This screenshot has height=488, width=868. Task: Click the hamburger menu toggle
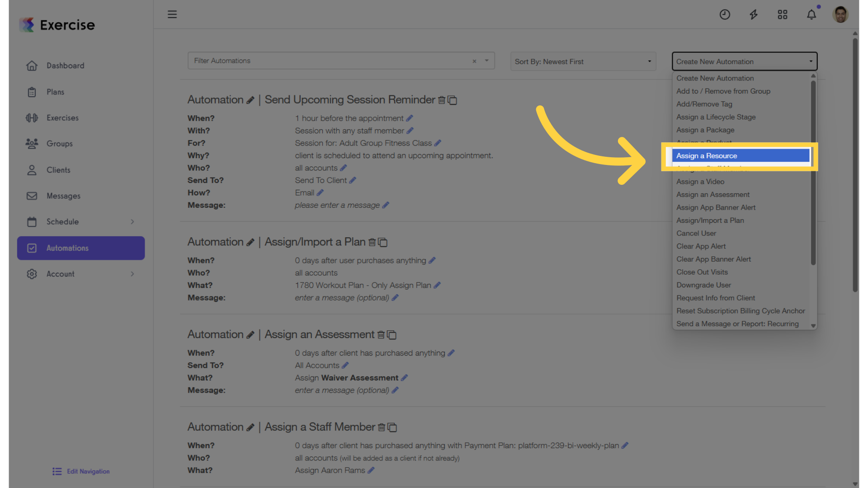click(x=172, y=14)
